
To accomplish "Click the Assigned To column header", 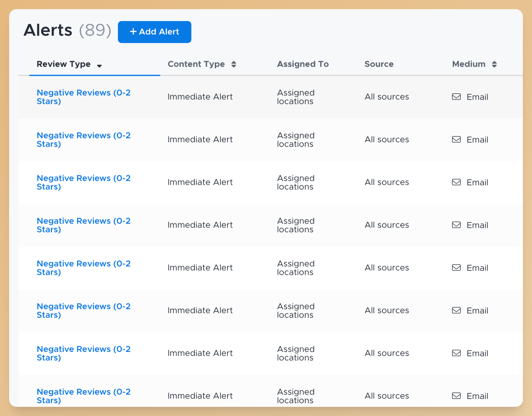I will click(x=303, y=64).
